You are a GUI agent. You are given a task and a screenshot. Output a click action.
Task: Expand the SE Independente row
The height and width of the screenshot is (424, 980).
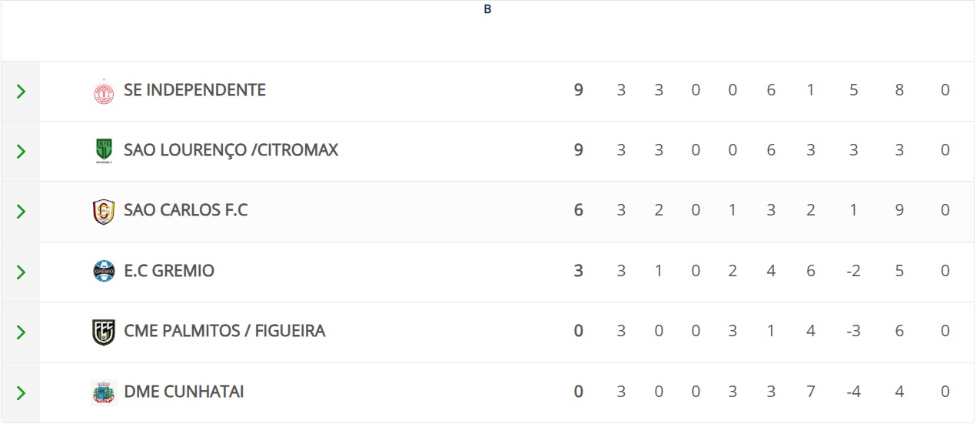pyautogui.click(x=21, y=92)
